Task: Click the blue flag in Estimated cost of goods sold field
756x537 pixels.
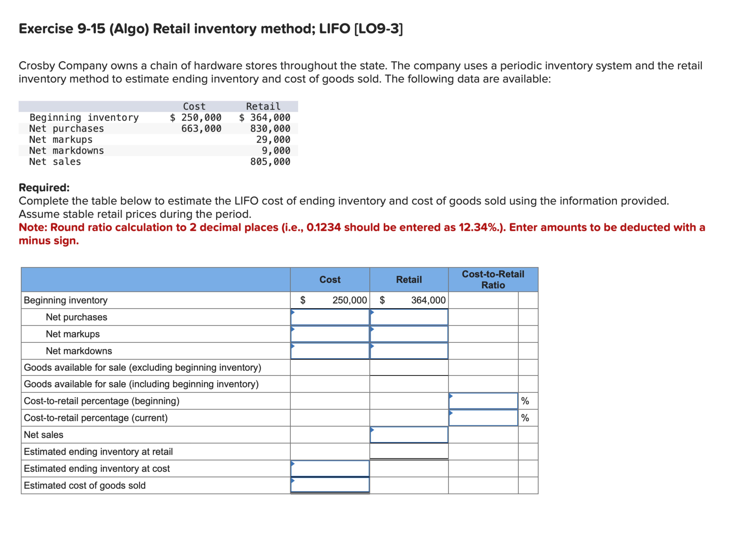Action: (x=293, y=481)
